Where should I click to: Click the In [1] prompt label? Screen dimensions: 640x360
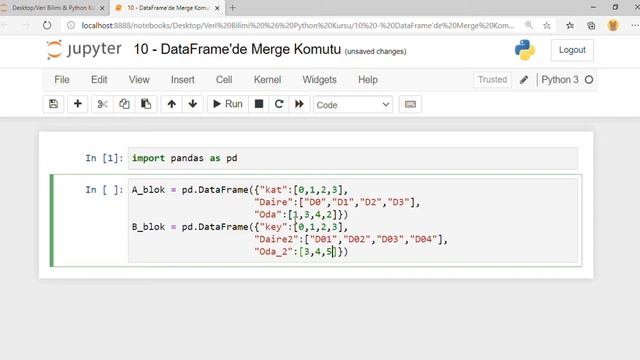click(x=104, y=158)
